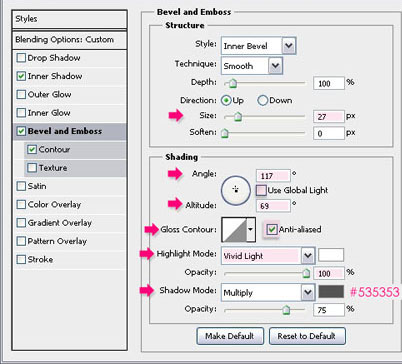Click the Altitude value field showing 69
The image size is (402, 364).
point(273,206)
